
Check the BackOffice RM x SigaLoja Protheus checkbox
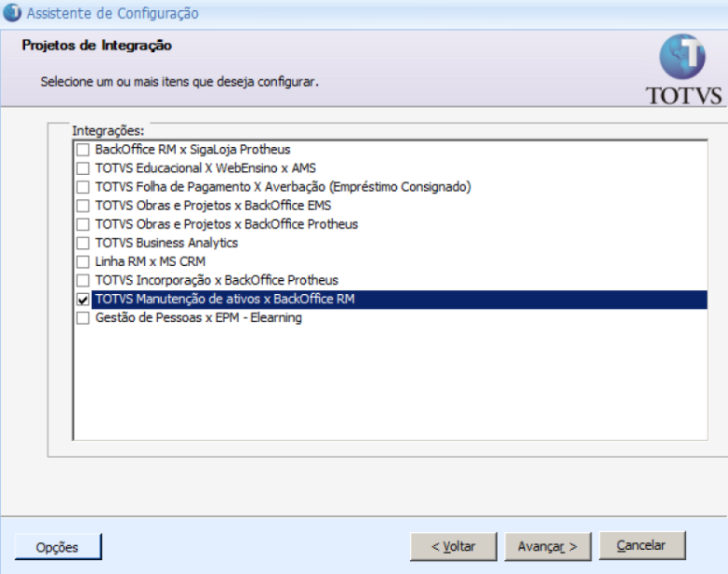coord(83,150)
